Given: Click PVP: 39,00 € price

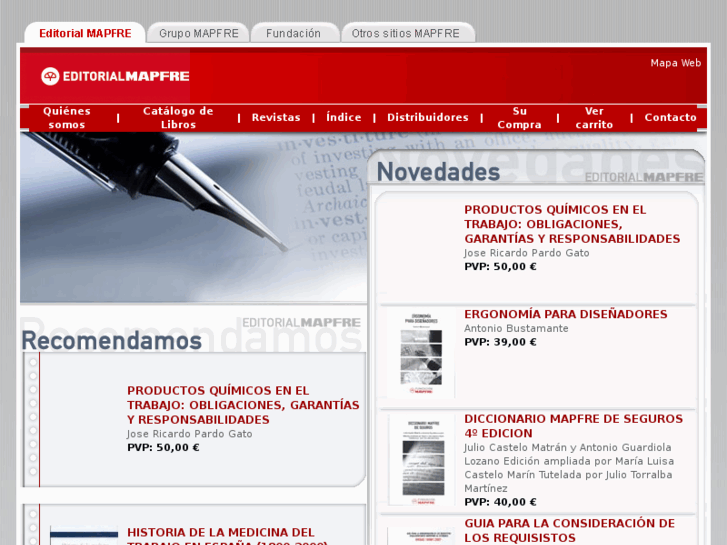Looking at the screenshot, I should pyautogui.click(x=500, y=342).
